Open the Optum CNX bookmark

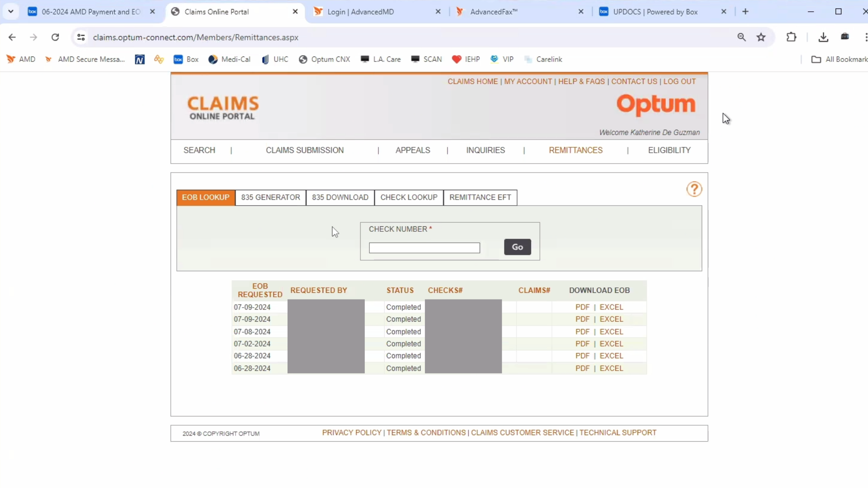[324, 59]
